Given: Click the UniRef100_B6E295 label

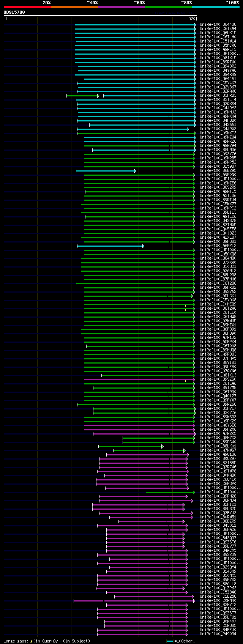Looking at the screenshot, I should pyautogui.click(x=218, y=170).
